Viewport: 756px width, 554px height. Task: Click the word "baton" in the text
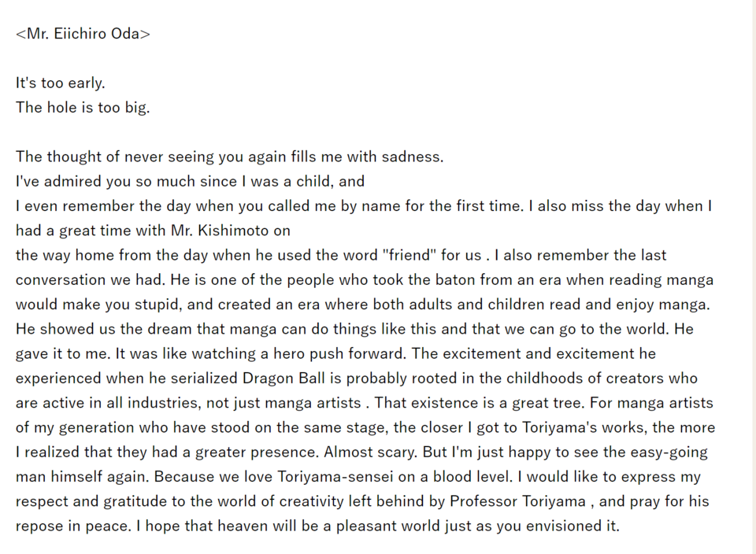pos(457,279)
